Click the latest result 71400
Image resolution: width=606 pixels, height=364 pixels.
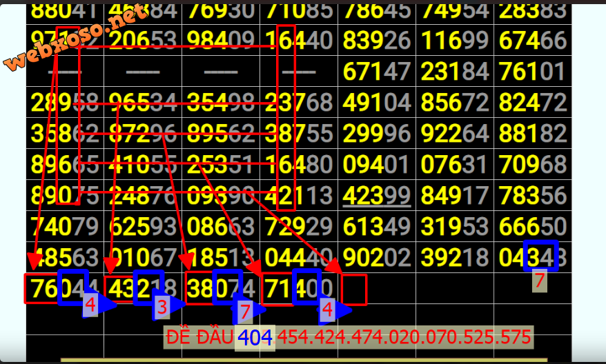point(299,288)
